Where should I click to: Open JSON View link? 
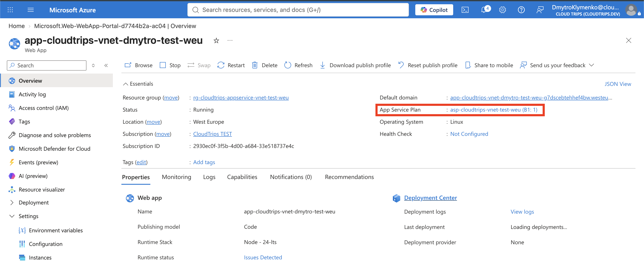point(618,84)
